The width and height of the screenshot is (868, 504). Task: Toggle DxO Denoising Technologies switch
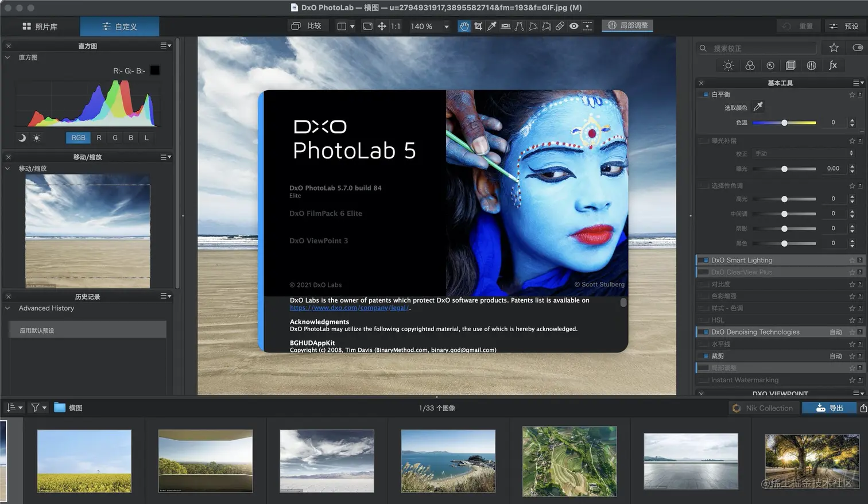click(704, 332)
